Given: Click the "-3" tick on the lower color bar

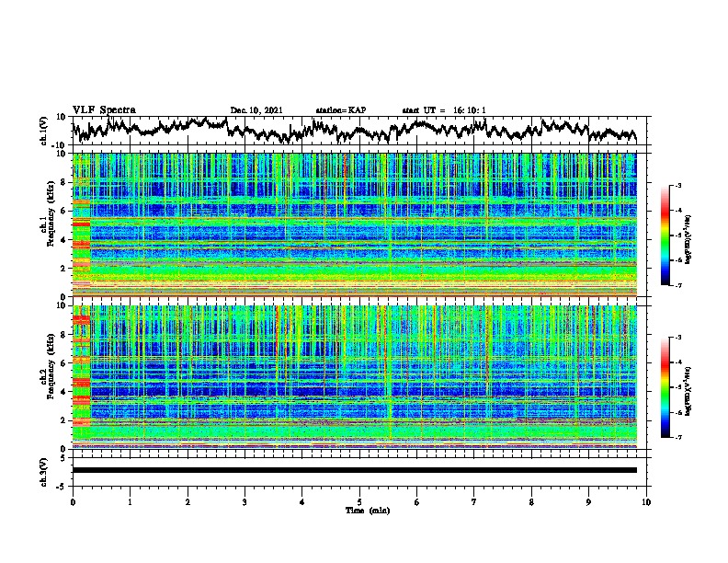Looking at the screenshot, I should click(677, 338).
